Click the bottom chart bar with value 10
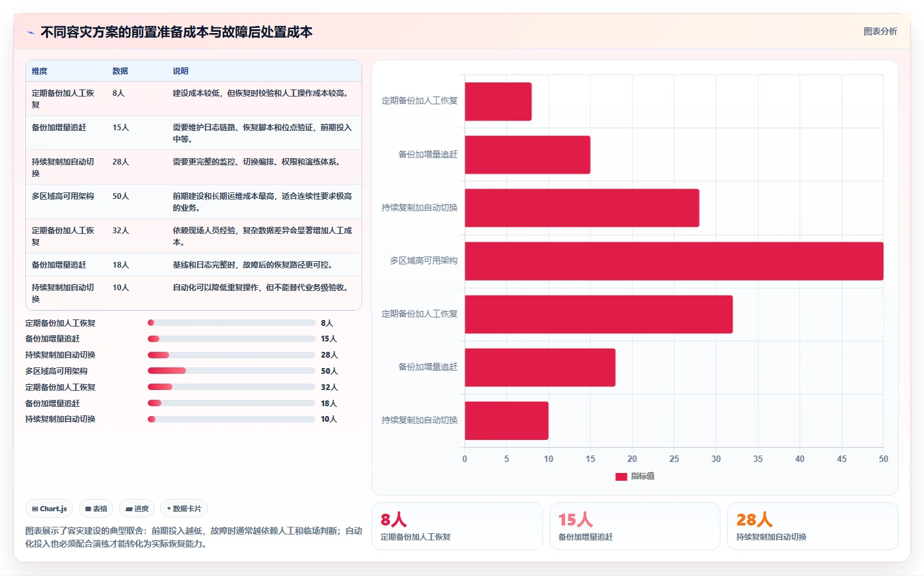Image resolution: width=924 pixels, height=576 pixels. coord(507,420)
